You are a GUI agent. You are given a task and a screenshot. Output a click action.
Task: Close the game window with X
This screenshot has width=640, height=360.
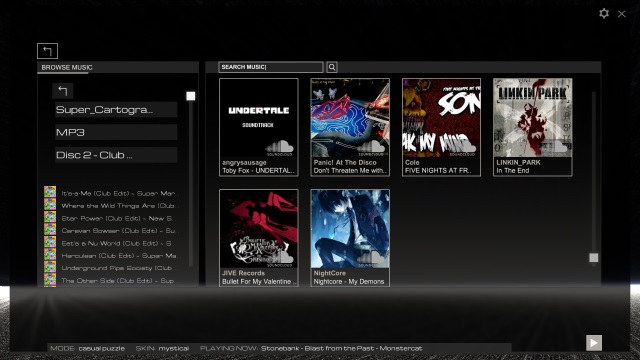(x=622, y=14)
